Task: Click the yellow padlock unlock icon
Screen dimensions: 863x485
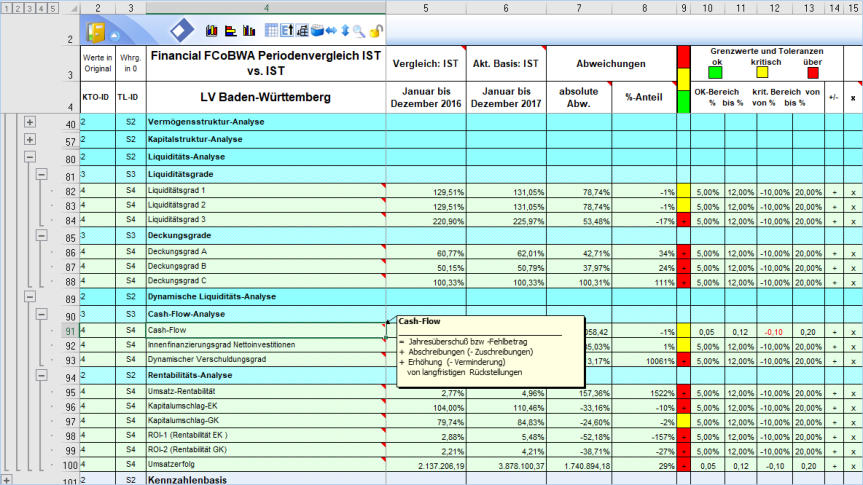Action: pos(375,32)
